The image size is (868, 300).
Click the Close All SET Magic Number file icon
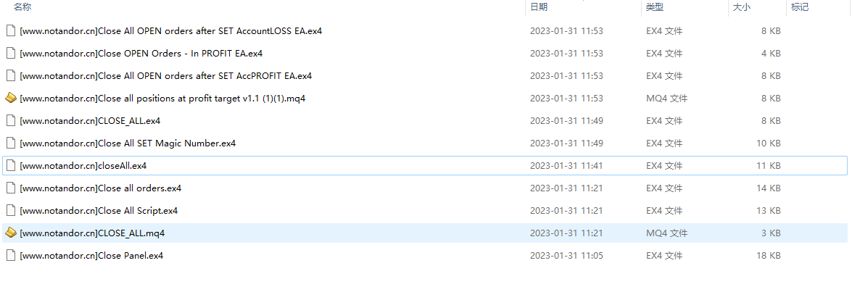point(11,143)
